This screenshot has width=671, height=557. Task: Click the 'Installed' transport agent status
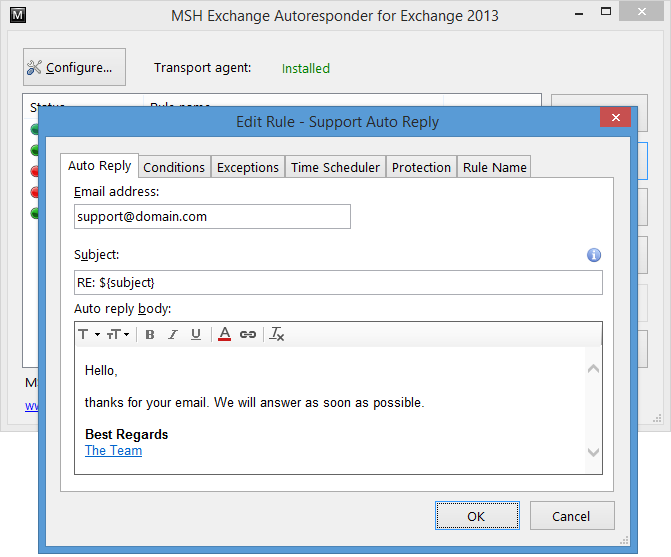pyautogui.click(x=306, y=68)
